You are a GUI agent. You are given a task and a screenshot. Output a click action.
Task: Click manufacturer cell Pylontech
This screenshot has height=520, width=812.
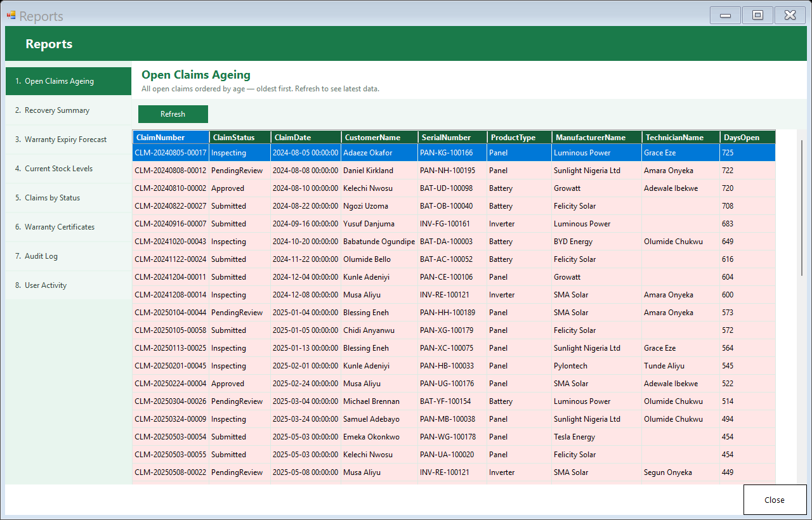pyautogui.click(x=596, y=366)
